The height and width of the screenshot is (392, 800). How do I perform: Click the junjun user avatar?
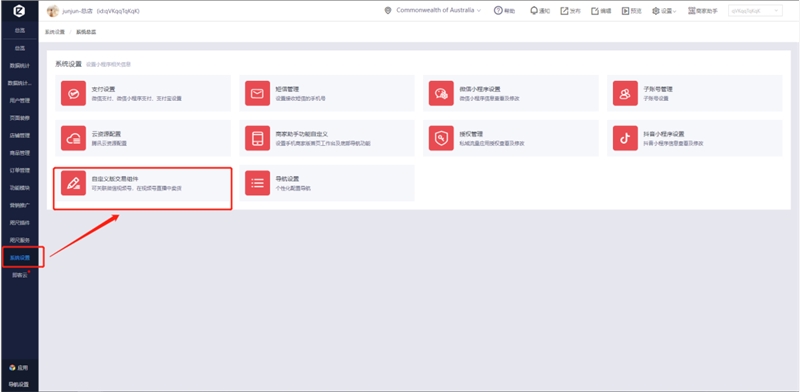[53, 11]
